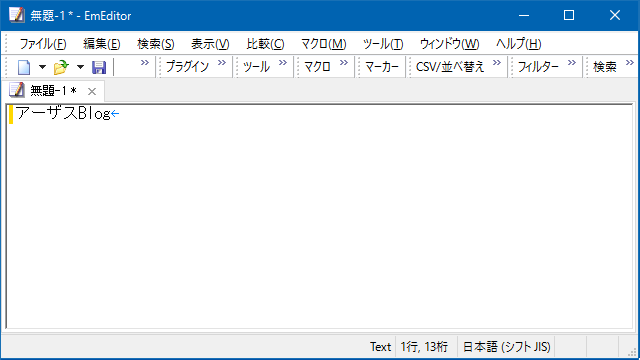Expand the マクロ toolbar overflow chevron
The height and width of the screenshot is (360, 640).
pos(344,63)
